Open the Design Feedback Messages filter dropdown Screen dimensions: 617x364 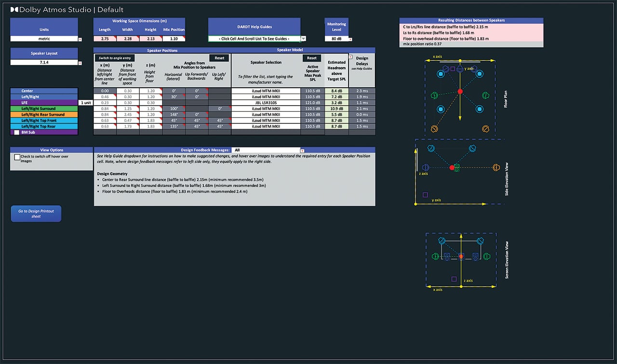point(302,150)
